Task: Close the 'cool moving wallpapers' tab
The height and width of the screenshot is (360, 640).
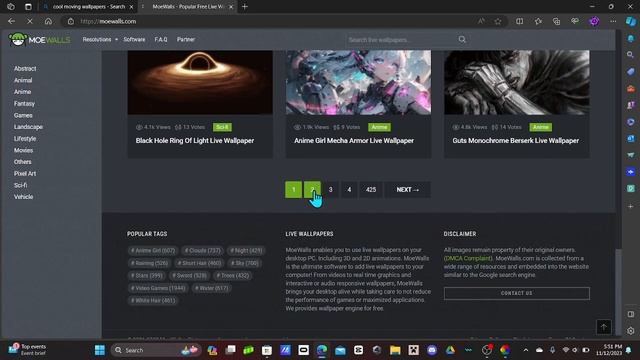Action: tap(131, 7)
